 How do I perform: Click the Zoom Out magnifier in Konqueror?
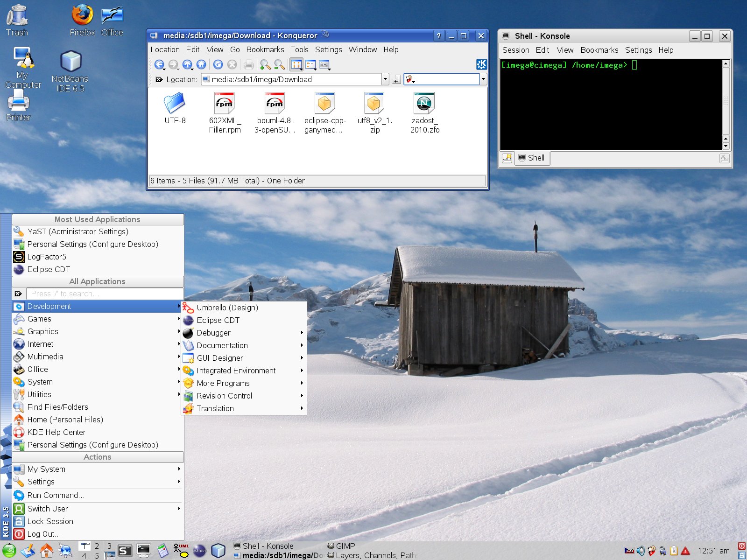pyautogui.click(x=279, y=65)
